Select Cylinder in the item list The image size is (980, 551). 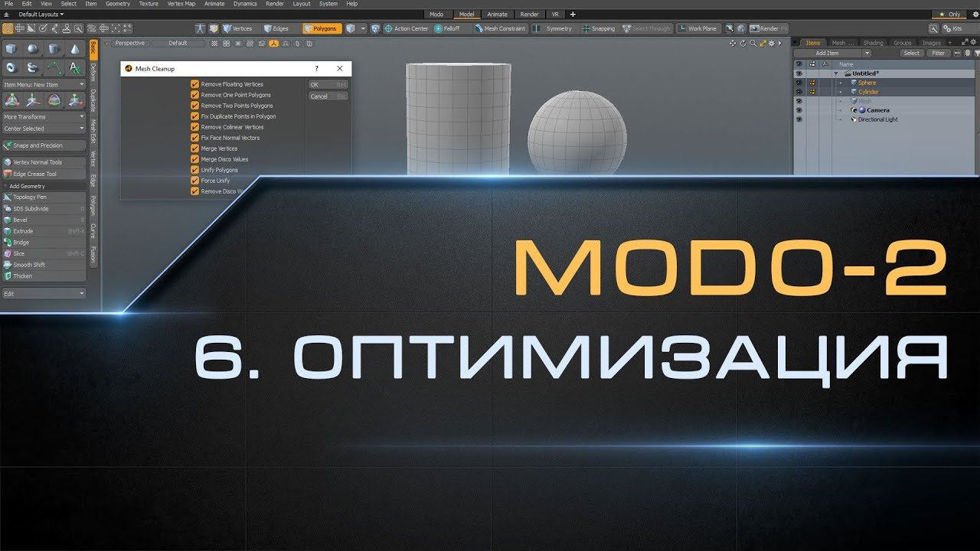pos(867,92)
